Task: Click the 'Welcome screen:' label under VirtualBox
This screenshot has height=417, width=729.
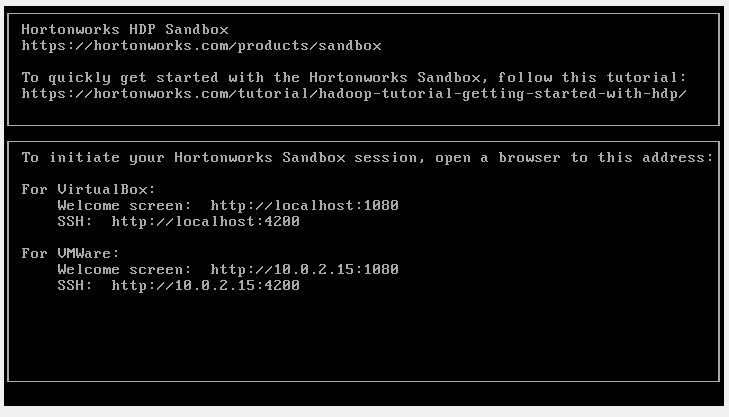Action: click(x=125, y=205)
